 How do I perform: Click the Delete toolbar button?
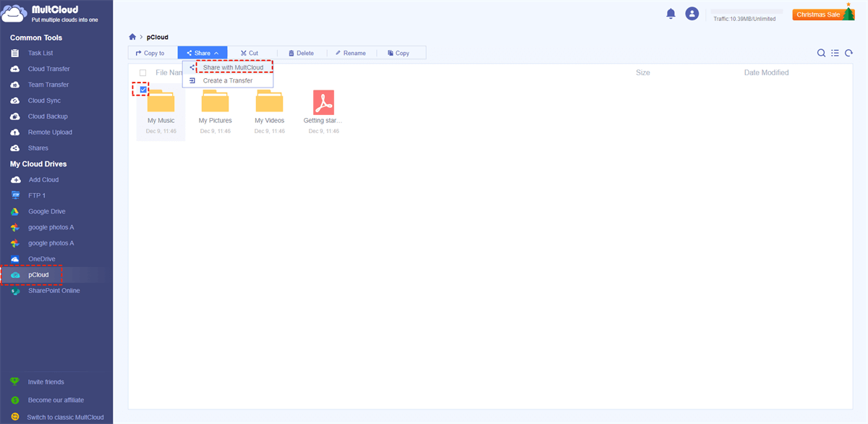[301, 53]
